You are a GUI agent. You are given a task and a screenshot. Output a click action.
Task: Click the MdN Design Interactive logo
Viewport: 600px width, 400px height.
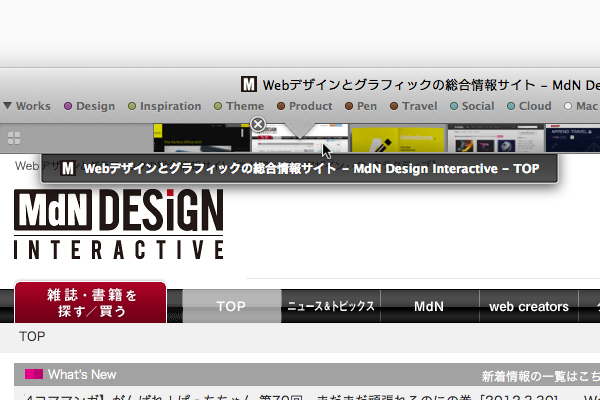tap(119, 224)
